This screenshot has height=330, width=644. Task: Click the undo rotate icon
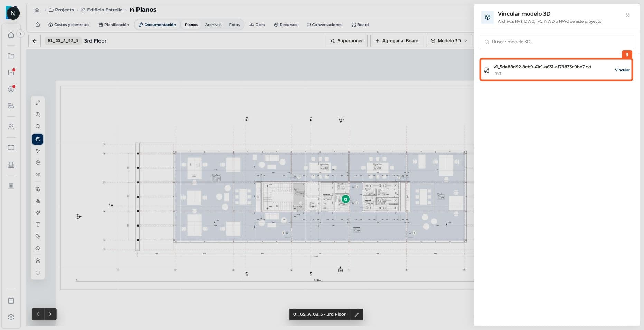point(38,273)
